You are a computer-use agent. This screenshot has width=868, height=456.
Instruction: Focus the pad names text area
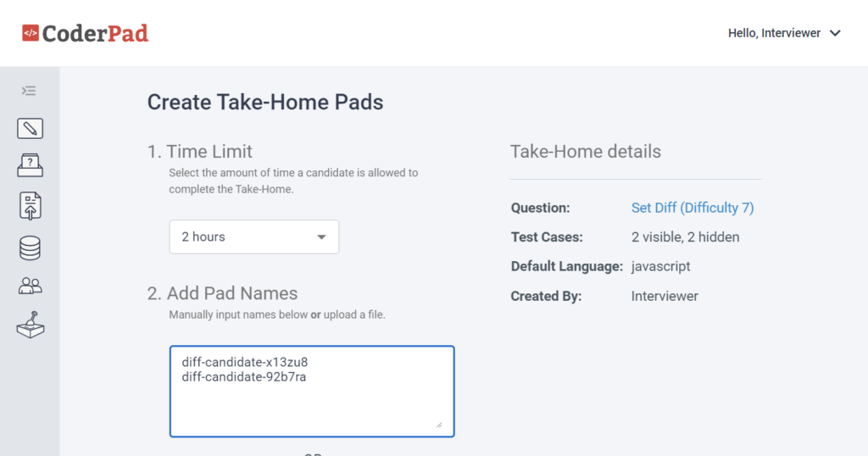(x=312, y=392)
